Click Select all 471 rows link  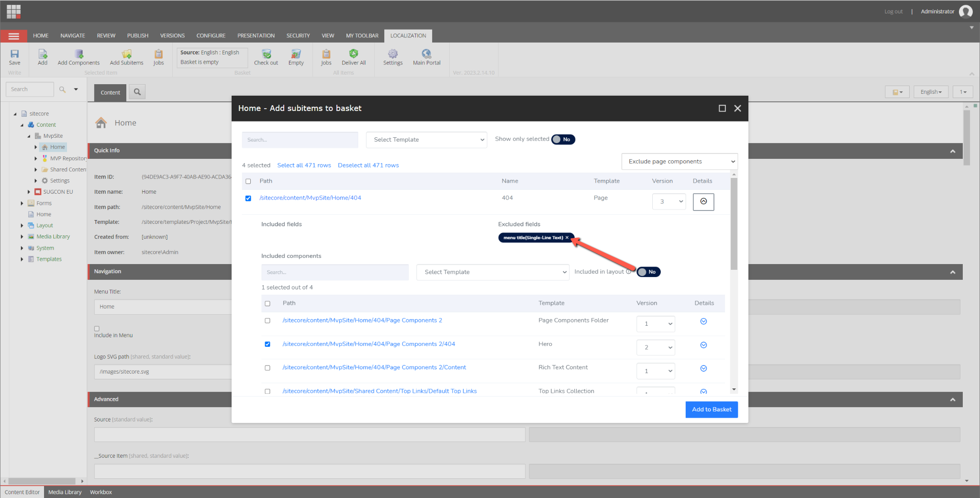point(304,166)
